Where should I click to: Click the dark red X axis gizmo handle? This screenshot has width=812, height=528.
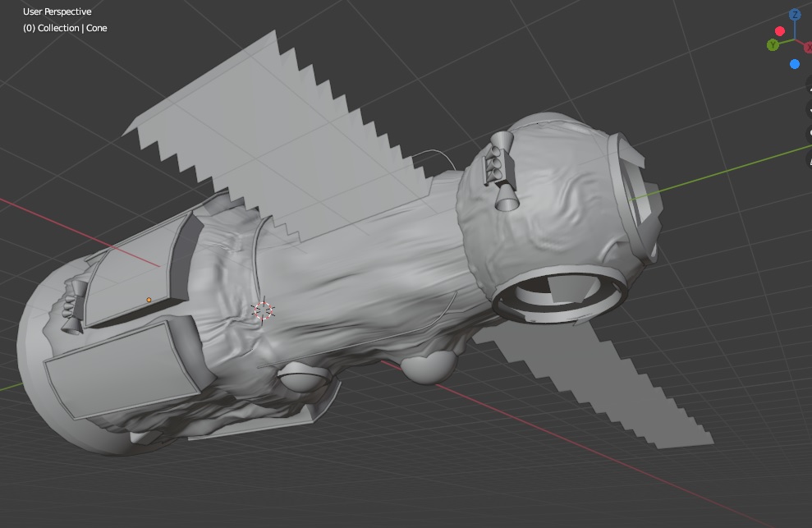pos(808,48)
